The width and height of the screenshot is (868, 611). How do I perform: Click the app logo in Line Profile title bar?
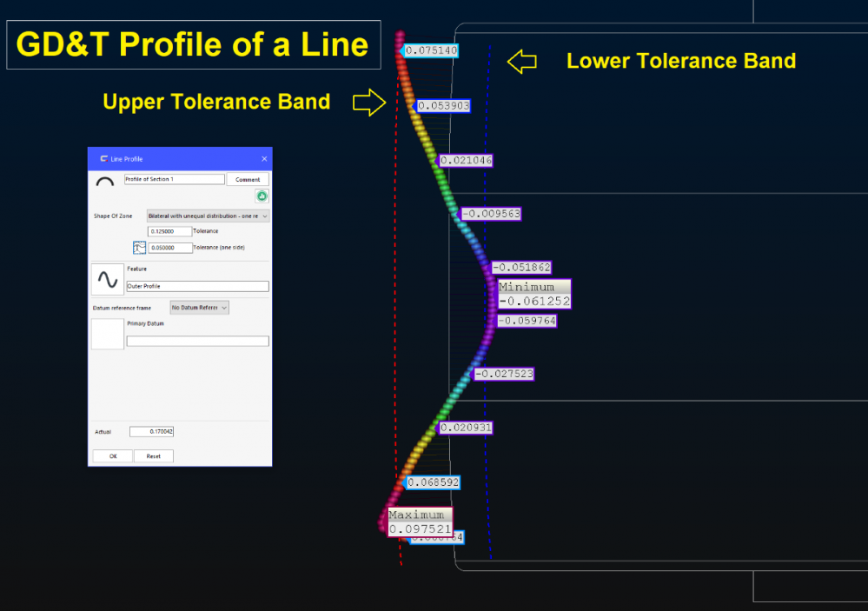(x=103, y=159)
